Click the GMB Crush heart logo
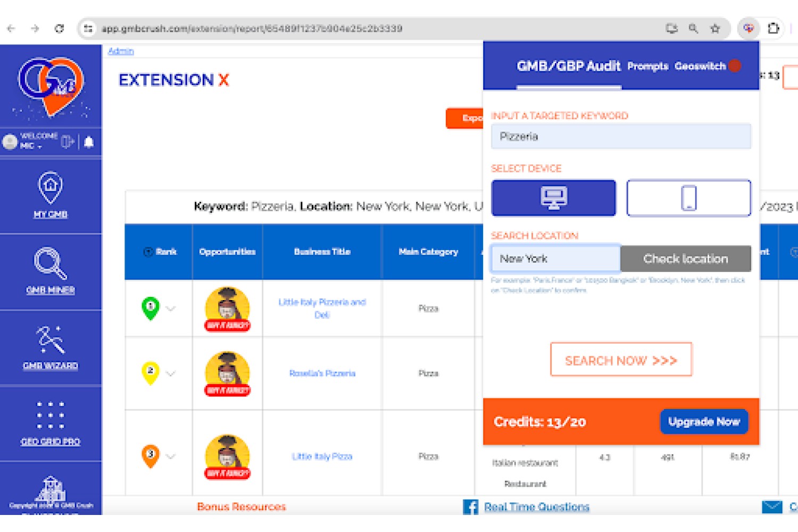This screenshot has width=798, height=532. tap(51, 86)
